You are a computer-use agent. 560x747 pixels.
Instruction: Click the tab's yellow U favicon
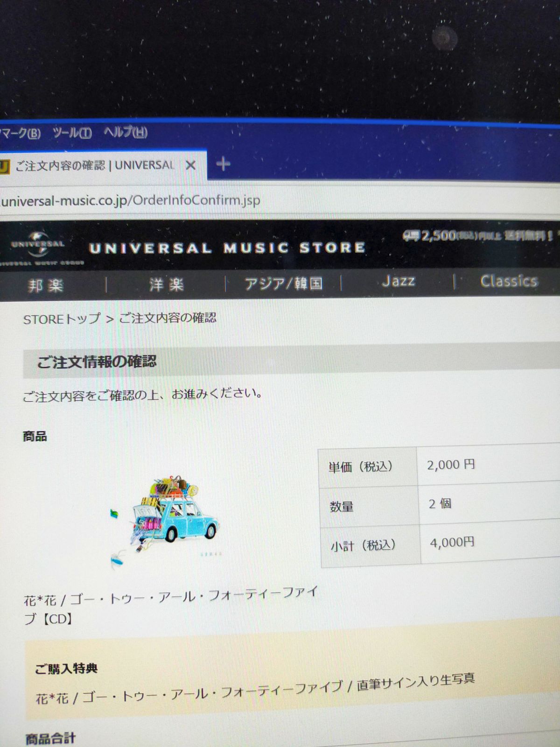4,166
